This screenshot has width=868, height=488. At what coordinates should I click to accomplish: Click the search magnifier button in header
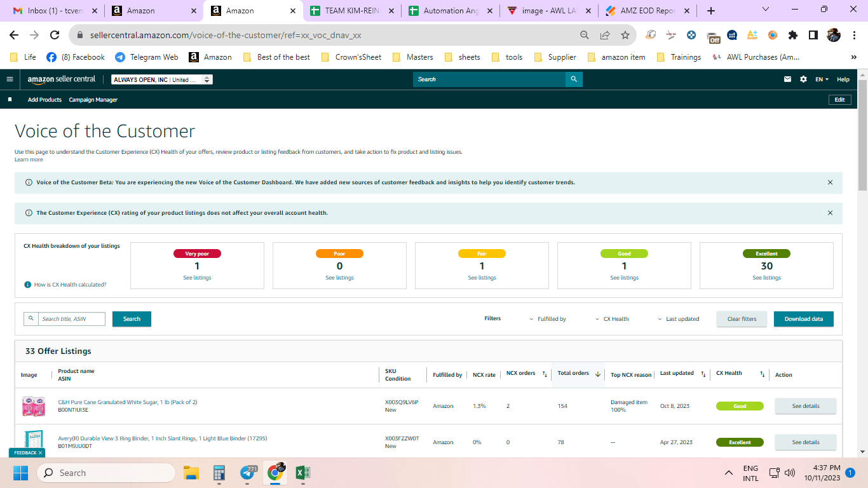click(x=574, y=79)
